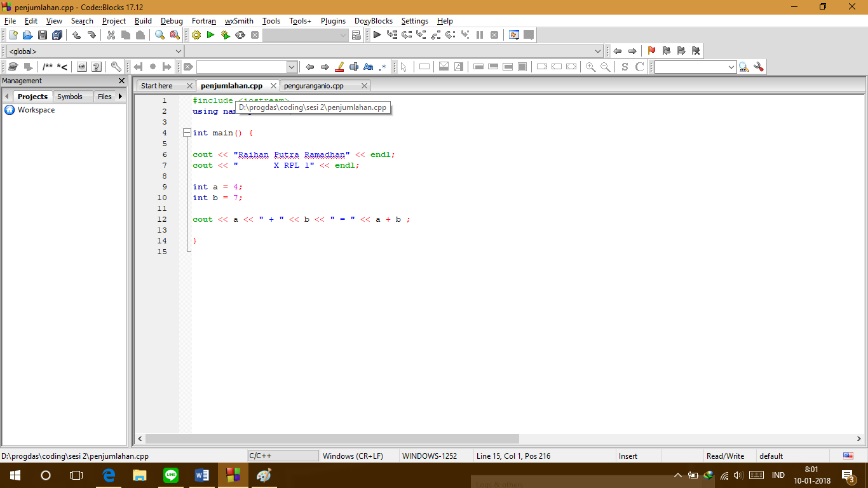
Task: Toggle a bookmark with the red flag icon
Action: click(651, 51)
